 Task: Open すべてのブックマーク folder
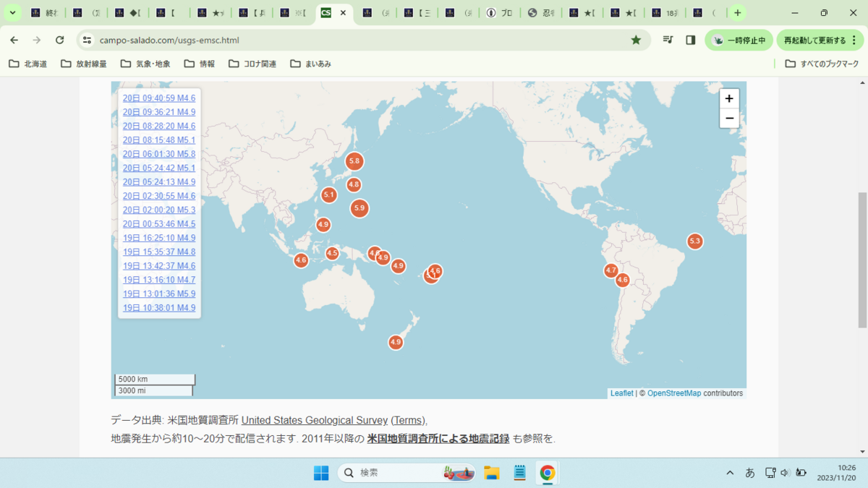822,64
